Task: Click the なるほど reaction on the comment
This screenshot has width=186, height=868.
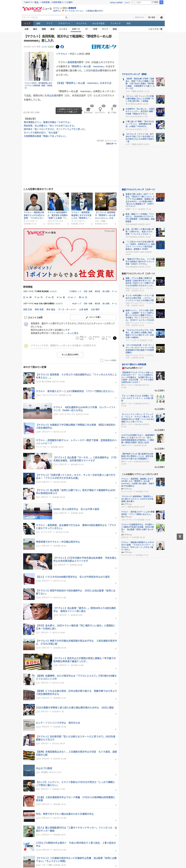Action: [94, 338]
